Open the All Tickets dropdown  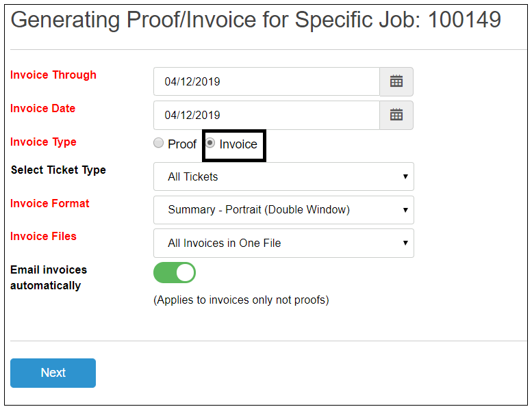283,176
